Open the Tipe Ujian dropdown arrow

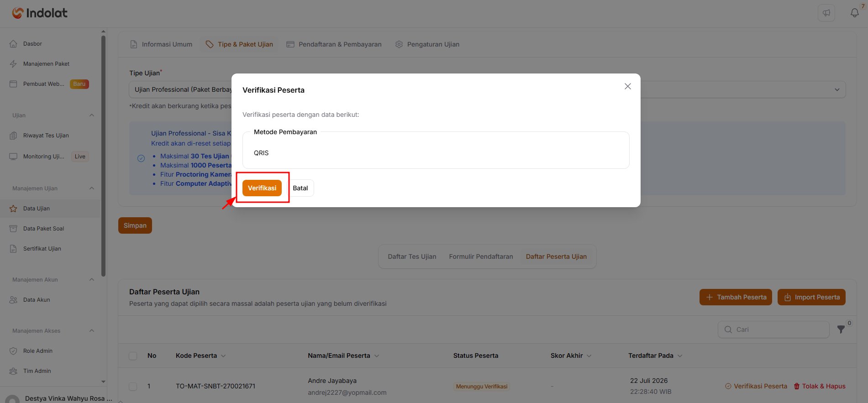[x=837, y=89]
